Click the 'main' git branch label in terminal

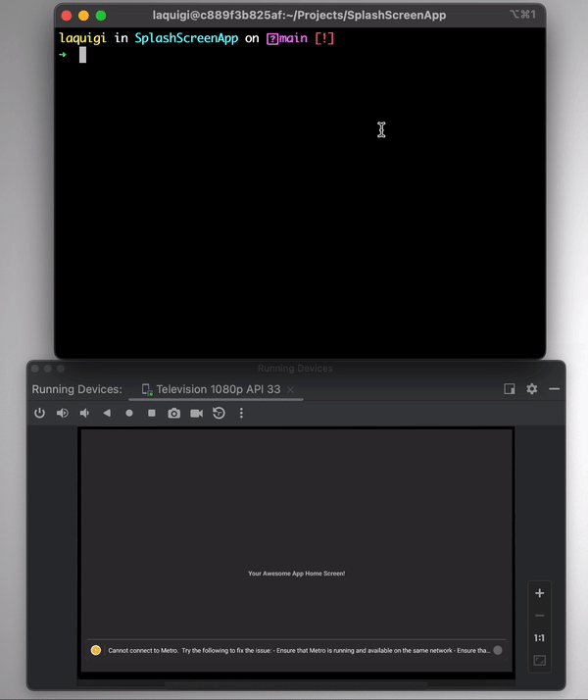point(293,38)
